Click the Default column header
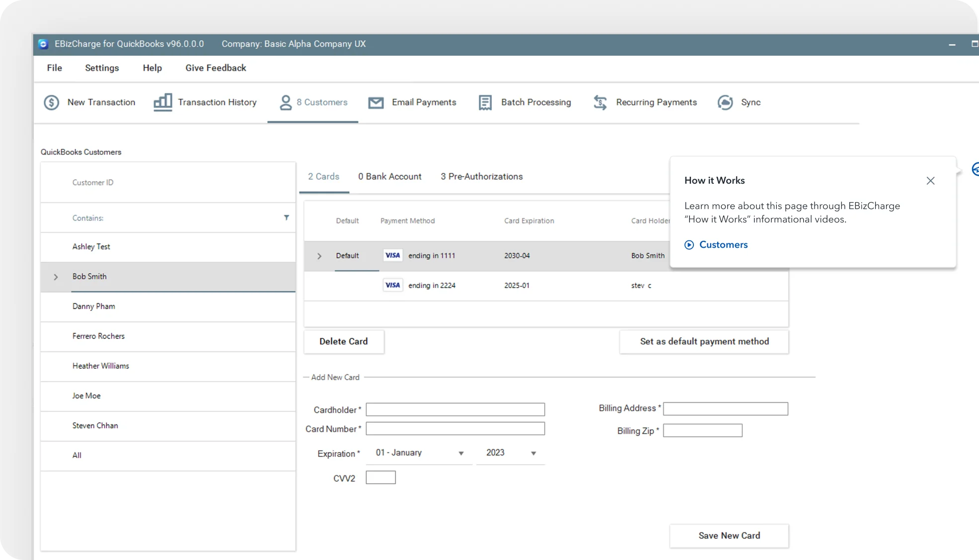 [347, 221]
